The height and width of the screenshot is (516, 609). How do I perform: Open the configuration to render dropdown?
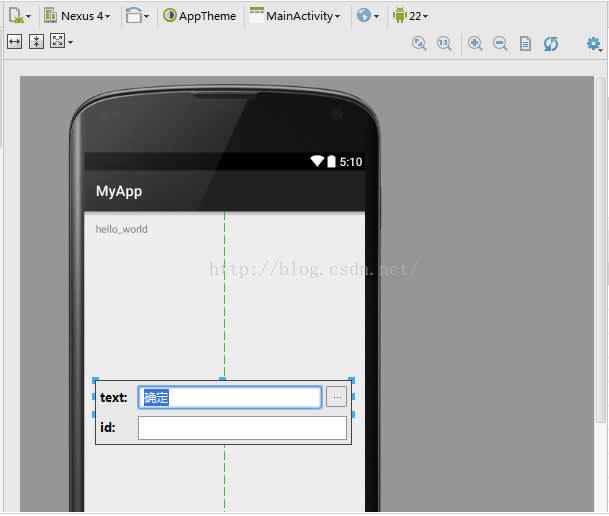(19, 16)
